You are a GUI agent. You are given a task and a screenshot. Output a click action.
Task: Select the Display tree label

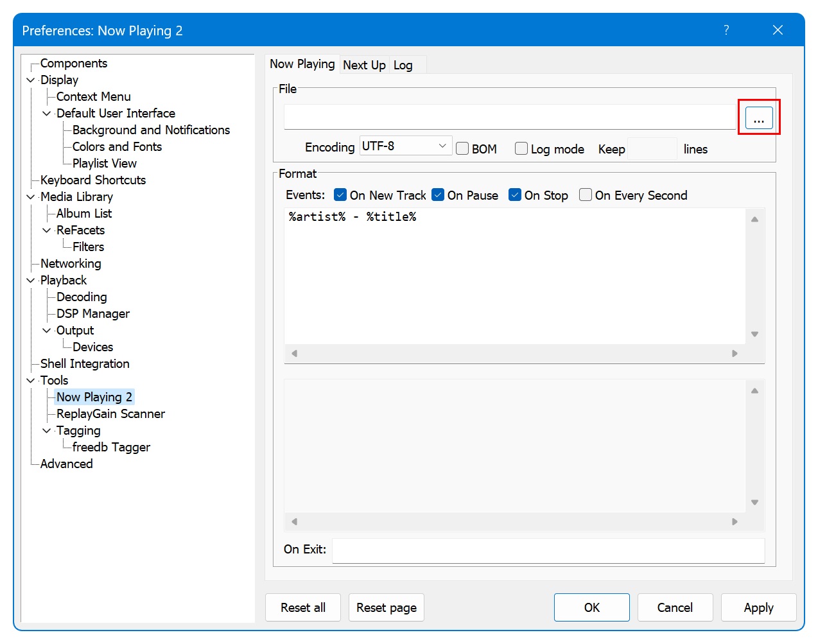[59, 80]
